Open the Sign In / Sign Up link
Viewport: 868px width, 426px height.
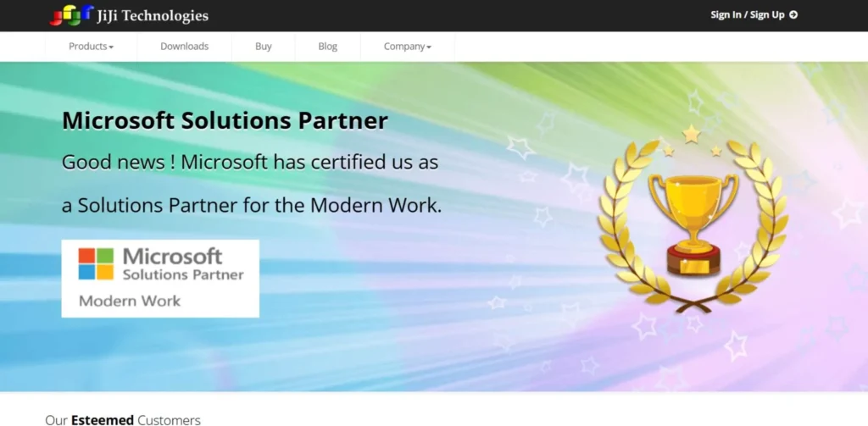click(x=754, y=15)
